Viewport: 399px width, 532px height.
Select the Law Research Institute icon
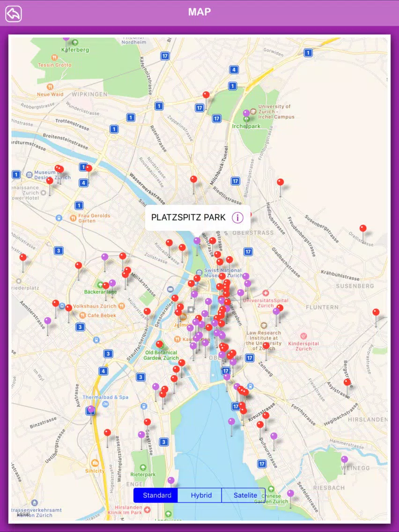point(264,326)
